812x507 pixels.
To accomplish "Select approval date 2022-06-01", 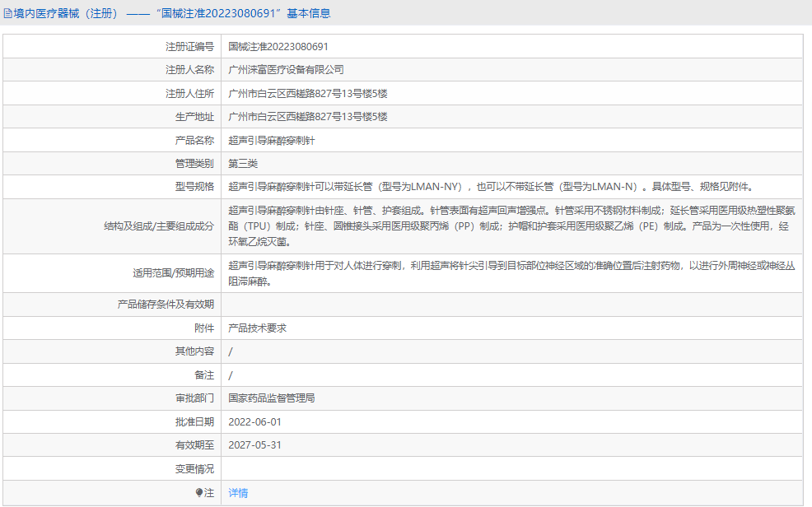I will (x=254, y=422).
